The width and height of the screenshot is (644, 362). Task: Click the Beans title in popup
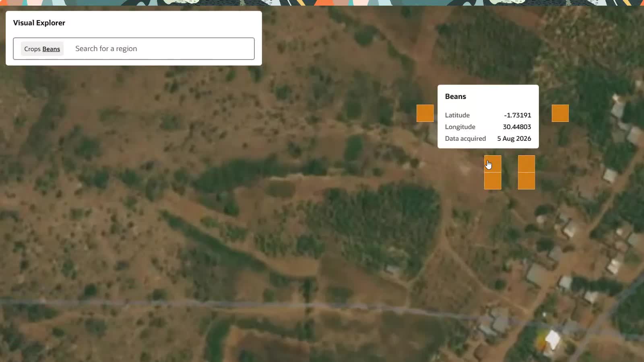pos(455,97)
